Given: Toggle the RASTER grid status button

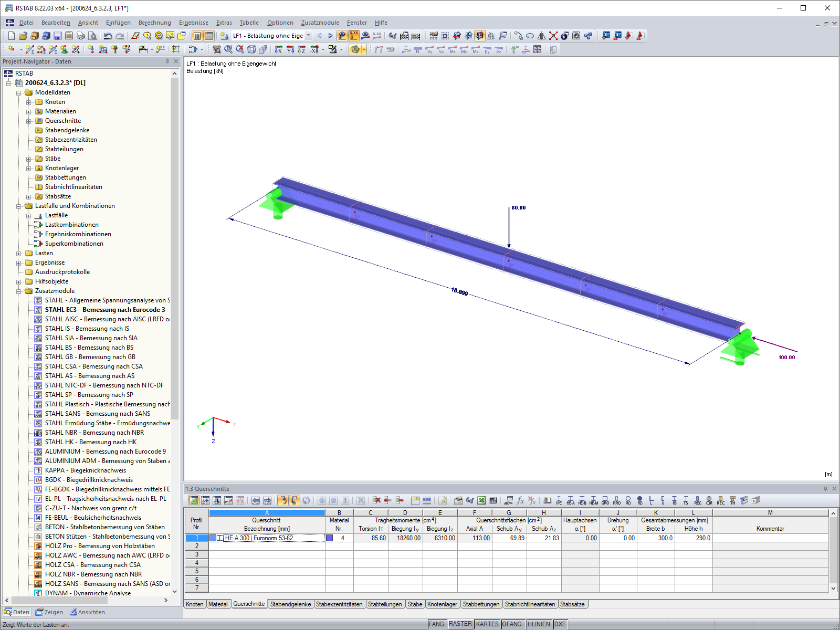Looking at the screenshot, I should tap(460, 624).
